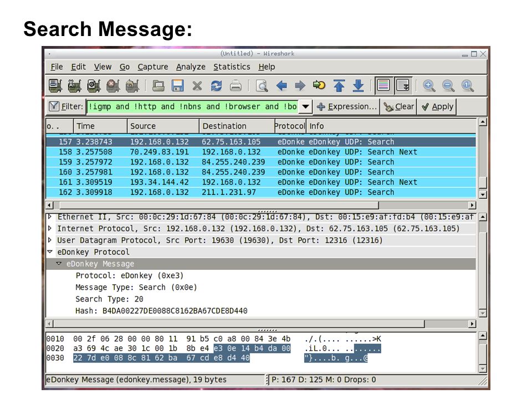The width and height of the screenshot is (532, 399).
Task: Select the Message Type: Search field
Action: (136, 288)
